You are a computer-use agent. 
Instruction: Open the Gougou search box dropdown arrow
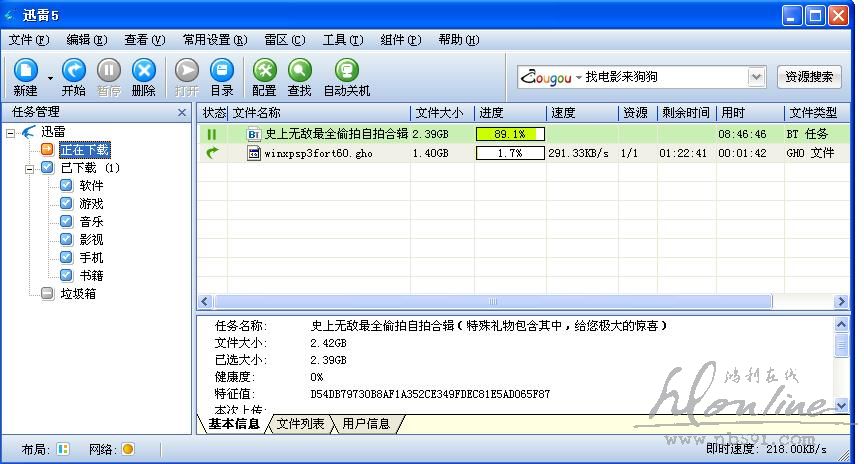pos(757,77)
